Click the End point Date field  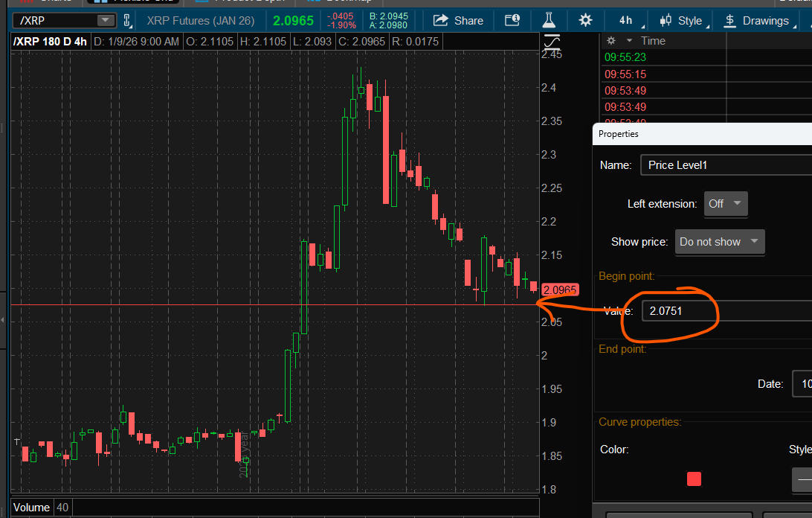[802, 384]
